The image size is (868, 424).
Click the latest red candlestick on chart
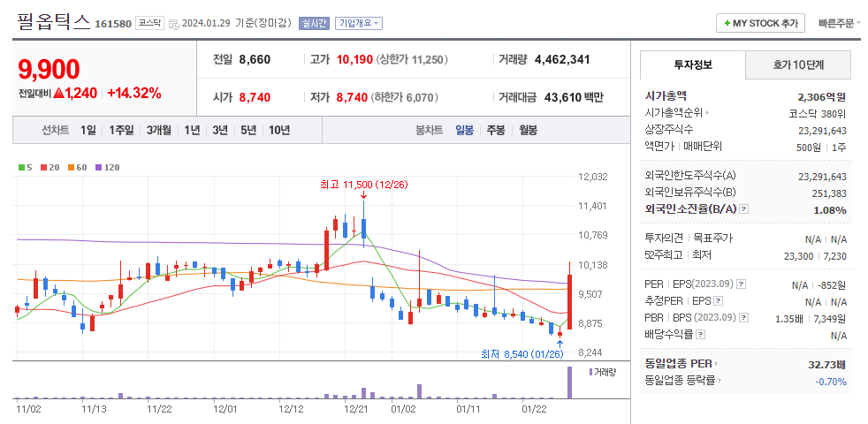click(x=569, y=302)
